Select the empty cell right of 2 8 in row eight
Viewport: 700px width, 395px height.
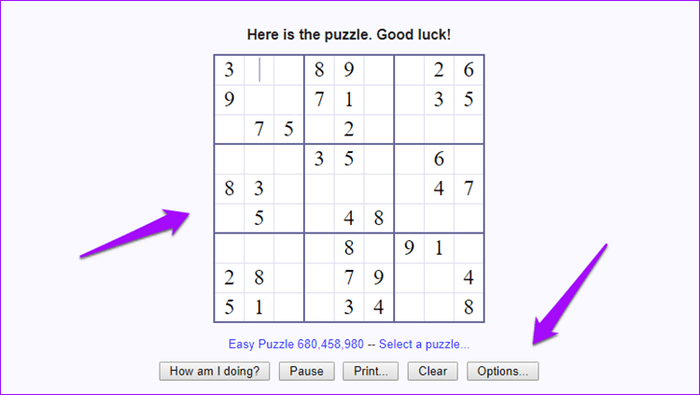click(x=289, y=278)
